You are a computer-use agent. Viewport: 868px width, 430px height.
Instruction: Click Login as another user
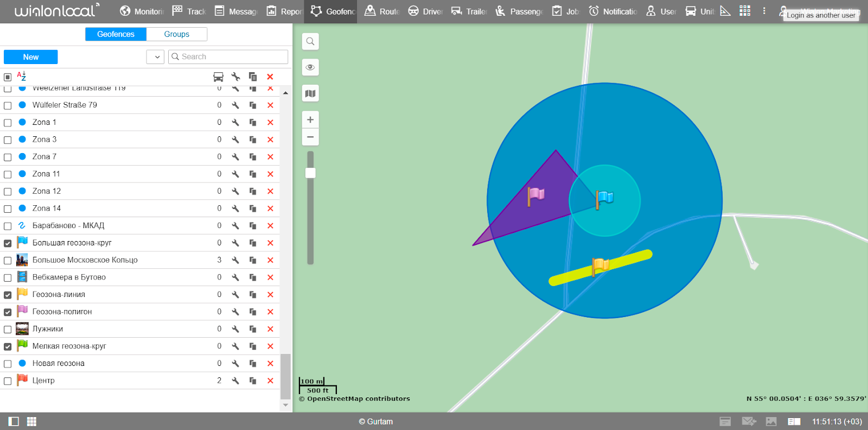[x=820, y=15]
